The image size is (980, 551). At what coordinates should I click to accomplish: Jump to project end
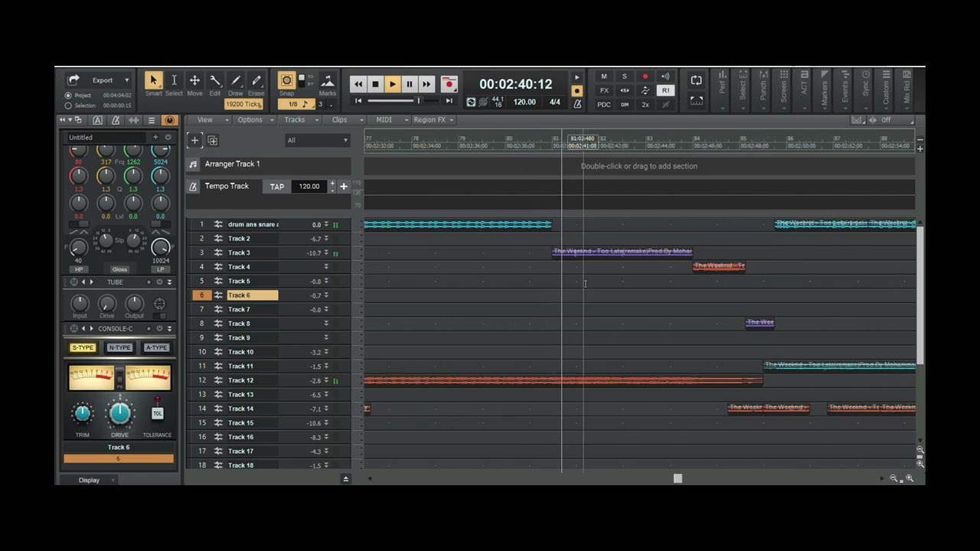point(449,101)
